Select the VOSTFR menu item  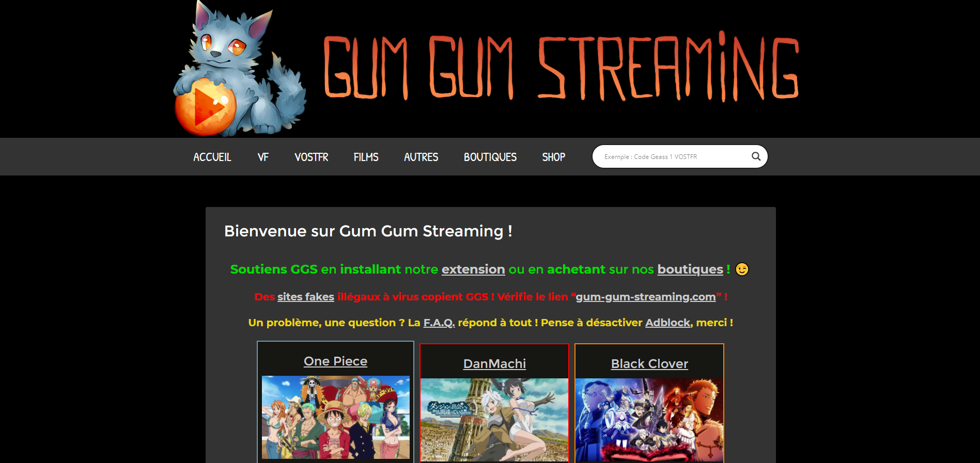point(312,157)
